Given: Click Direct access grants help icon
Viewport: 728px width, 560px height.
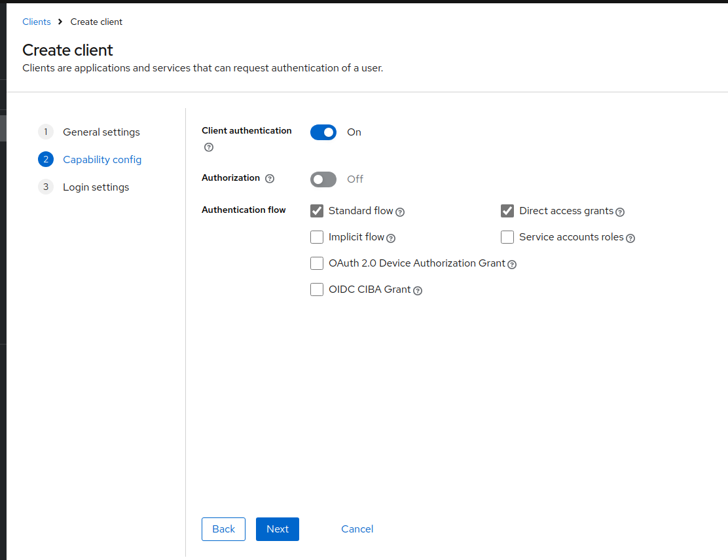Looking at the screenshot, I should [x=620, y=212].
